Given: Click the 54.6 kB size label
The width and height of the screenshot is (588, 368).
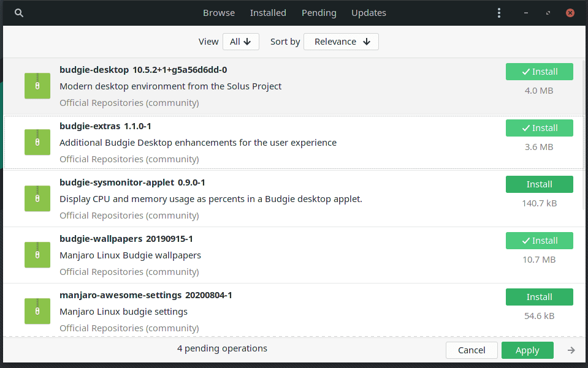Looking at the screenshot, I should 539,316.
